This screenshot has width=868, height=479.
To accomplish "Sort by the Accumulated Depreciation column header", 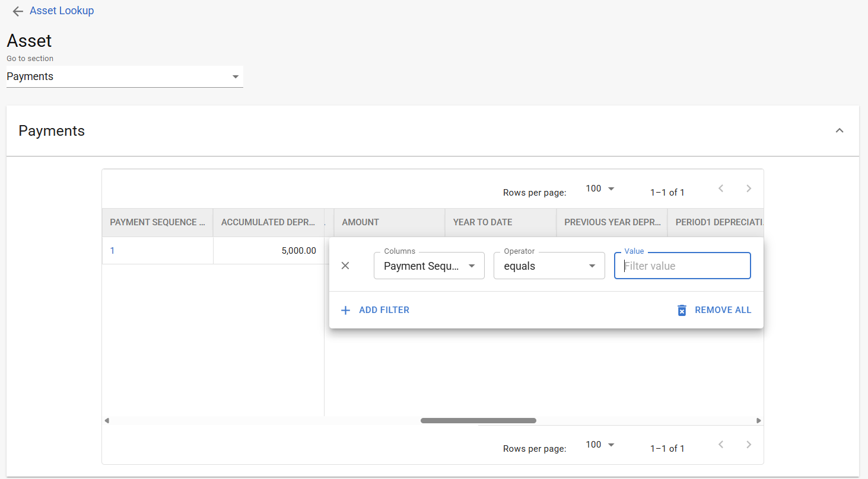I will click(268, 222).
